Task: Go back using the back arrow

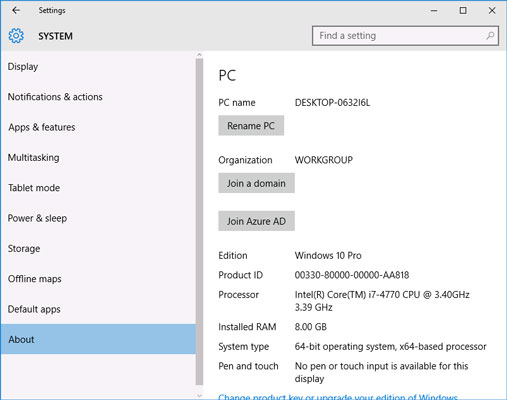Action: pyautogui.click(x=16, y=10)
